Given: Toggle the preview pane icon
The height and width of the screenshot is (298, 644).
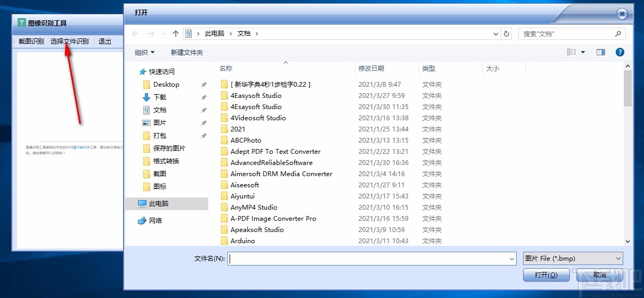Looking at the screenshot, I should click(601, 52).
